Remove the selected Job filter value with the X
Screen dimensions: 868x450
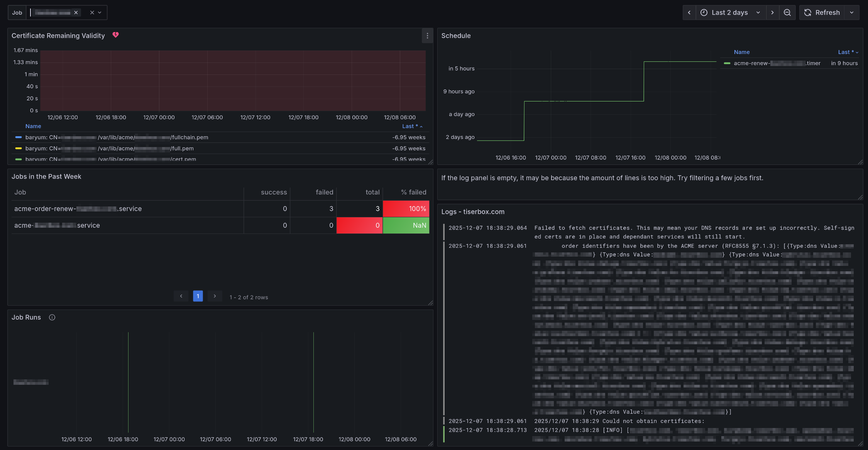[76, 12]
